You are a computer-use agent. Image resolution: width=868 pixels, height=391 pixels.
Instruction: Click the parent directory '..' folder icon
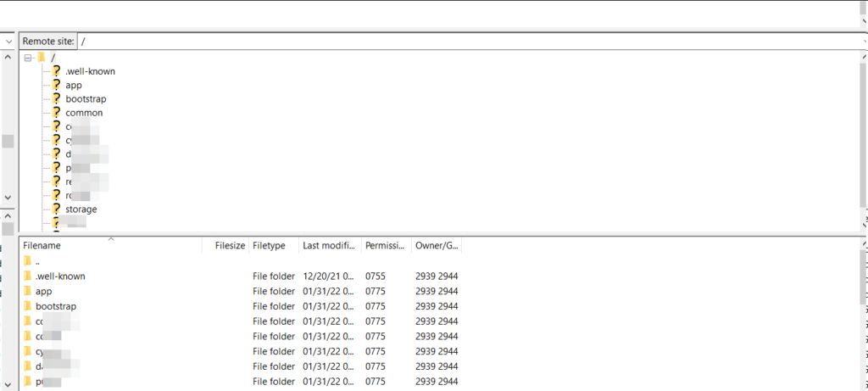(27, 261)
